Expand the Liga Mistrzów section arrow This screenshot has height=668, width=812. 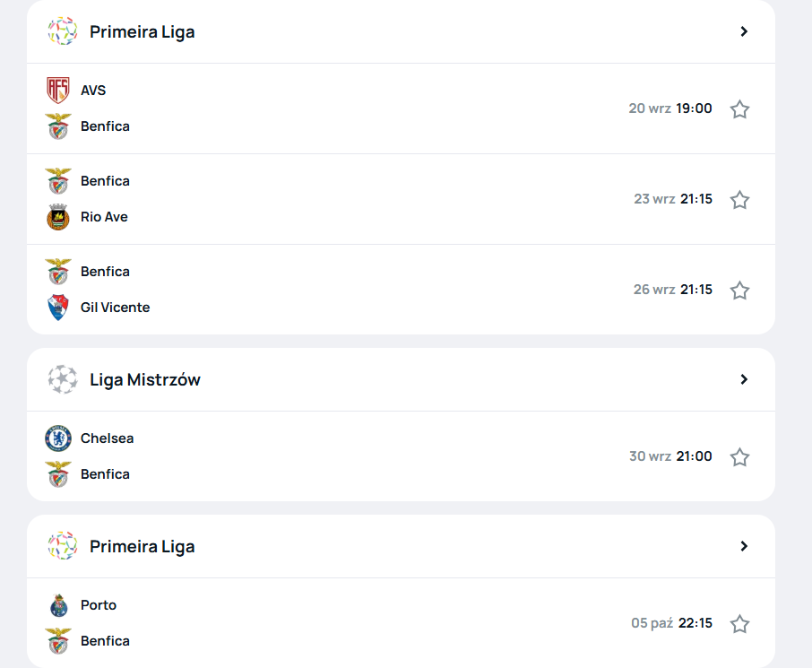coord(744,379)
